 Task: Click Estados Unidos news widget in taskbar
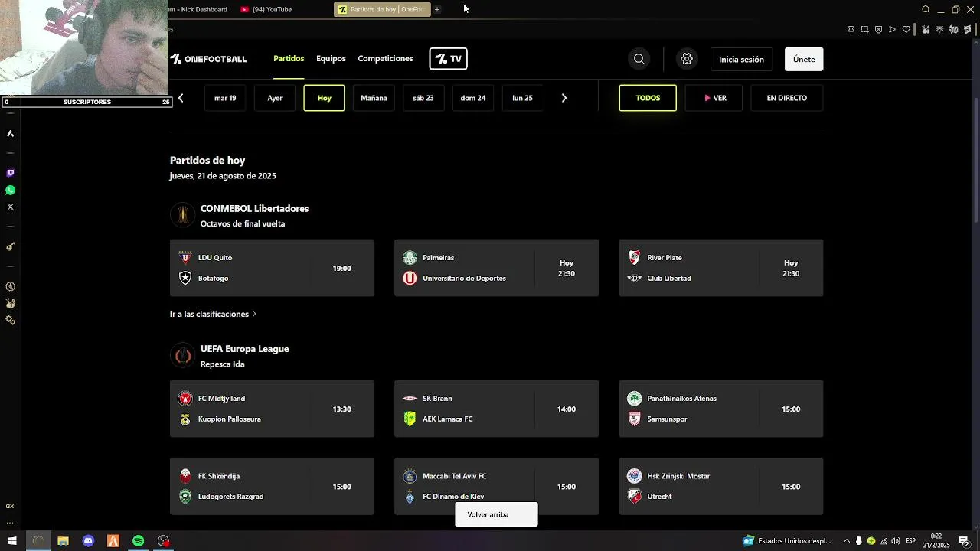tap(787, 541)
